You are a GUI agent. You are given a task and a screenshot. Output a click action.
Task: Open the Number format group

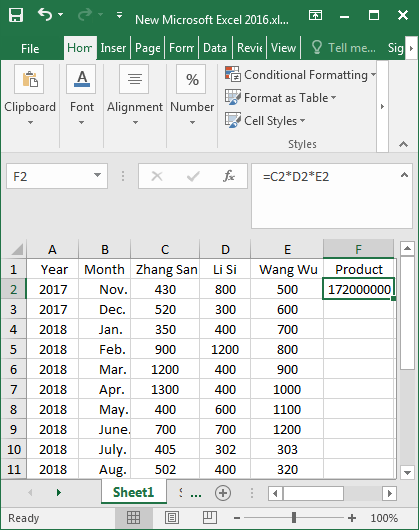tap(192, 95)
